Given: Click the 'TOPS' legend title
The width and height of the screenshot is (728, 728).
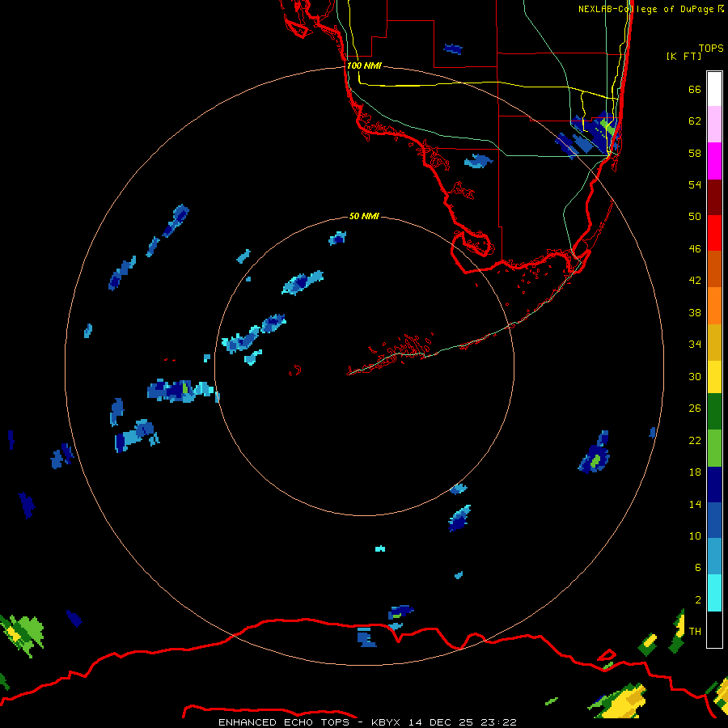Looking at the screenshot, I should point(711,49).
